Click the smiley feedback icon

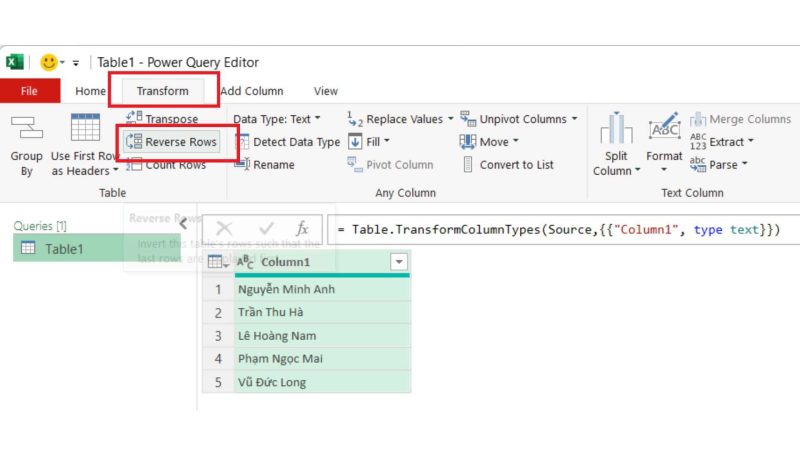pyautogui.click(x=49, y=62)
